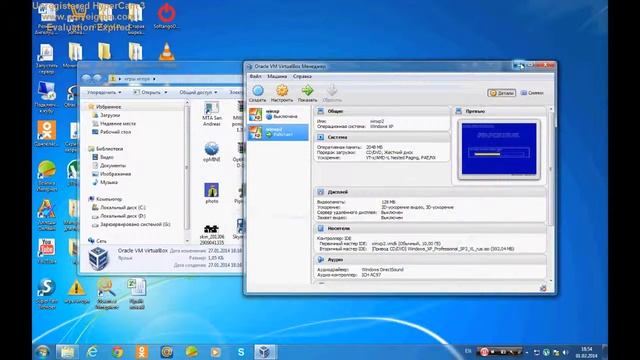Click the Odnoklassniki orange desktop icon
The height and width of the screenshot is (360, 640).
click(x=47, y=133)
